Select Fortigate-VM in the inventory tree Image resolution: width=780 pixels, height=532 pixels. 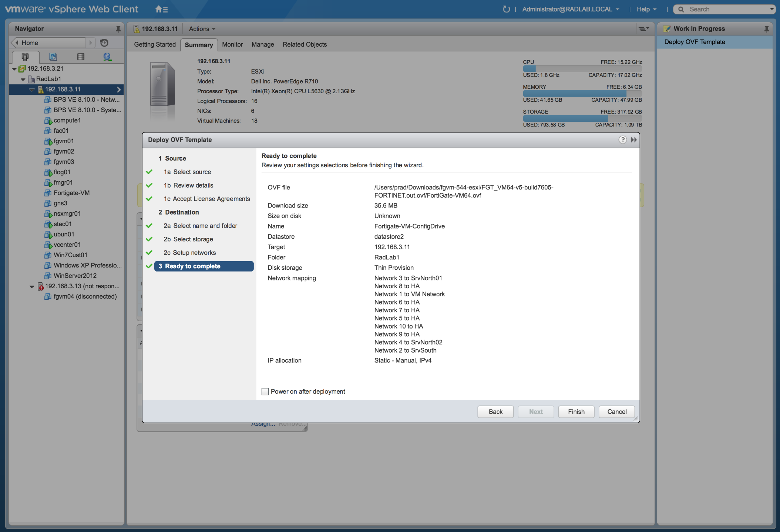coord(71,193)
